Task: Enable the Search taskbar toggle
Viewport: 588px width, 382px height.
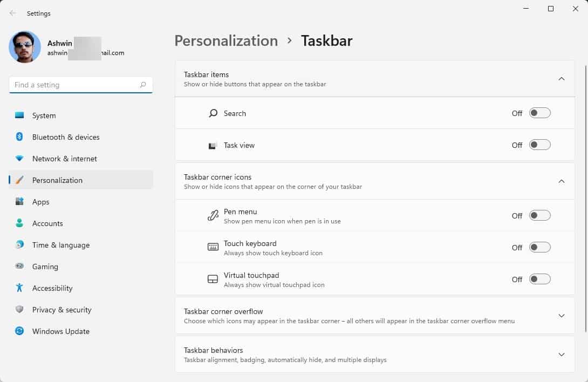Action: [x=539, y=113]
